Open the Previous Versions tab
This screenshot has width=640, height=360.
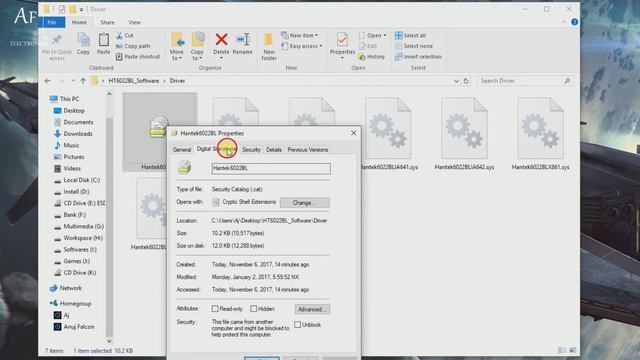[308, 150]
